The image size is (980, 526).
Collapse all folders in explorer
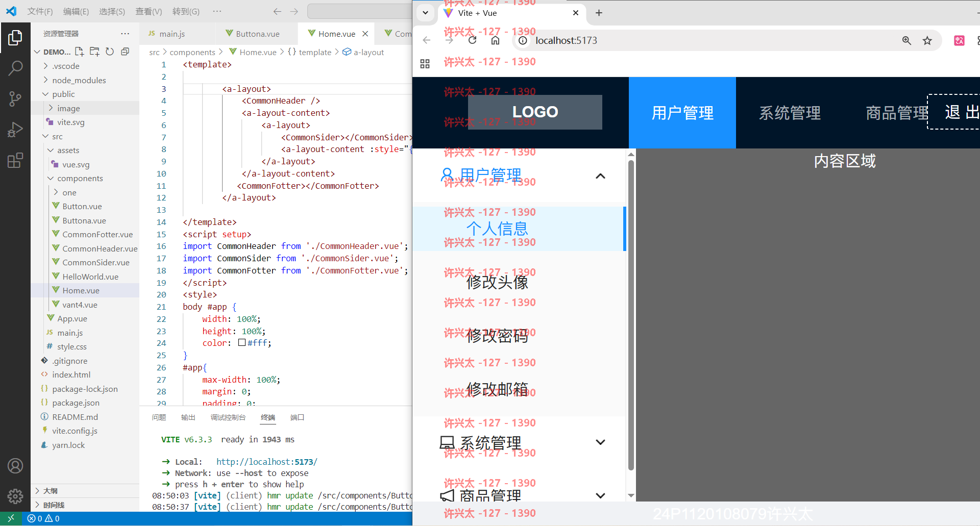(125, 52)
